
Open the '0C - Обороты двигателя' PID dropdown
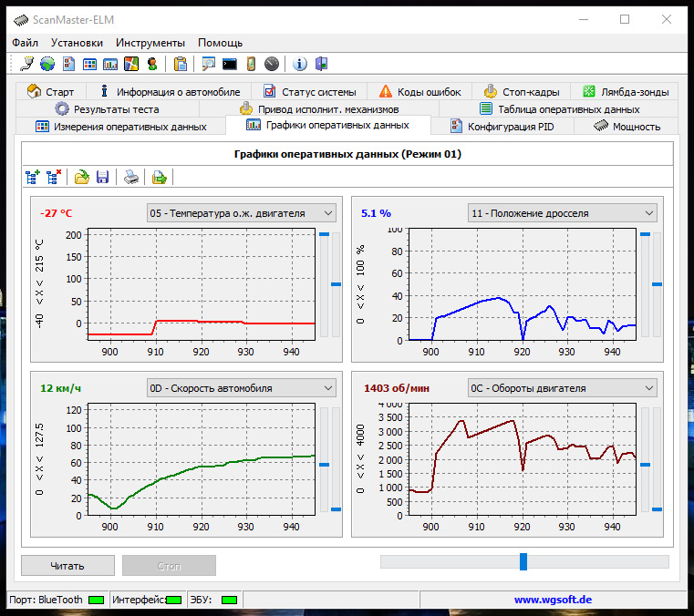562,388
